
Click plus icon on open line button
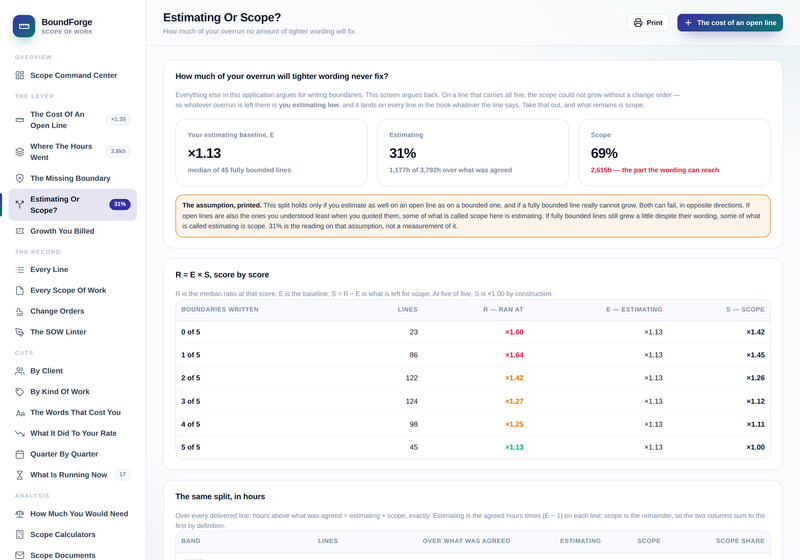pyautogui.click(x=688, y=22)
